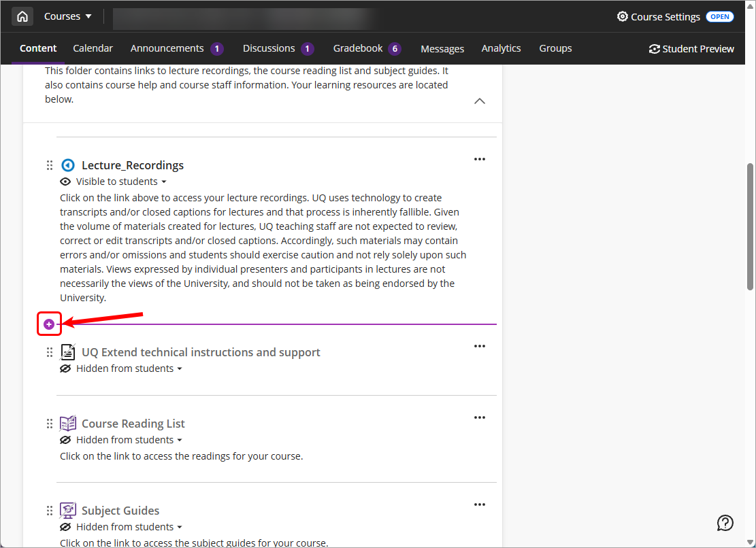The width and height of the screenshot is (756, 548).
Task: Click the Subject Guides presentation icon
Action: pos(68,511)
